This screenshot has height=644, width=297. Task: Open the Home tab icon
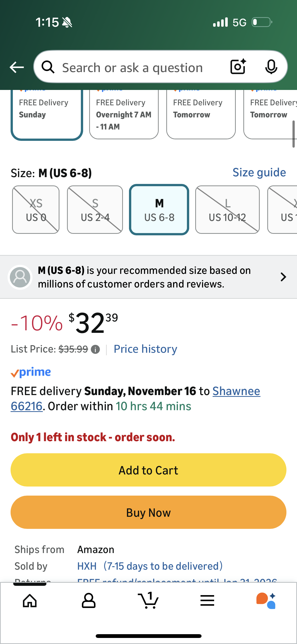point(30,601)
